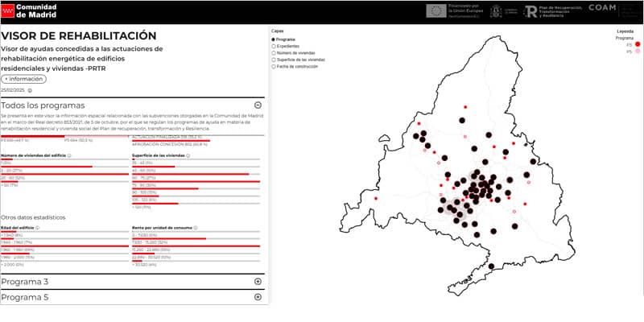Click the Plan de Recuperación logo
Image resolution: width=644 pixels, height=322 pixels.
(x=553, y=11)
